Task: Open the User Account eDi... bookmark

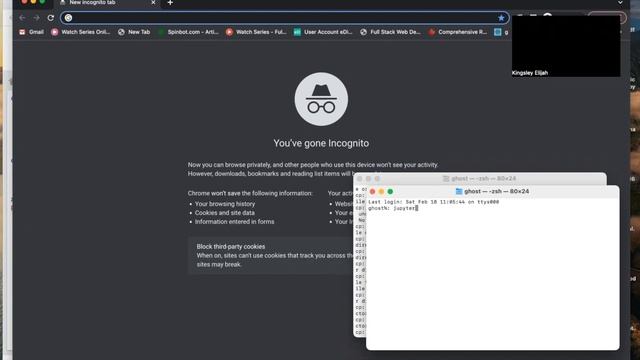Action: coord(323,32)
